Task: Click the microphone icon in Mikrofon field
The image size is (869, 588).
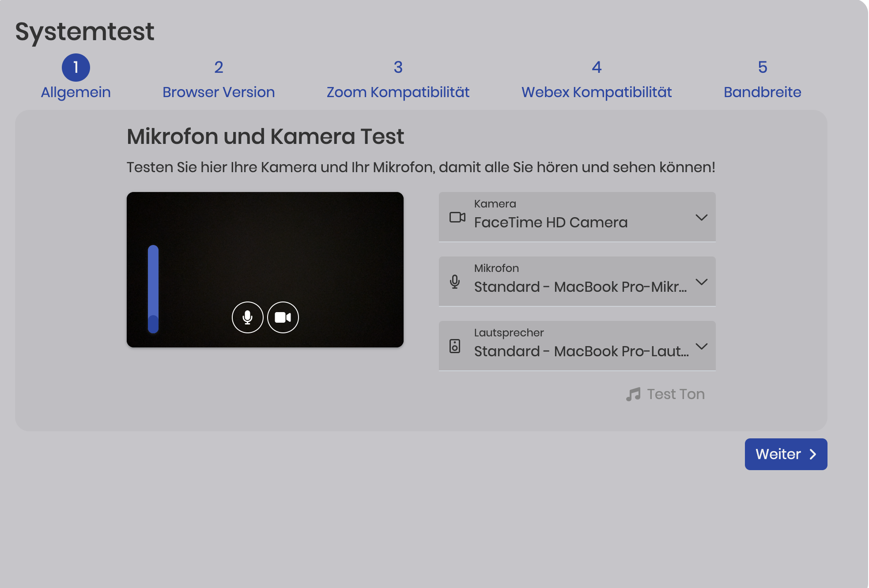Action: click(x=455, y=282)
